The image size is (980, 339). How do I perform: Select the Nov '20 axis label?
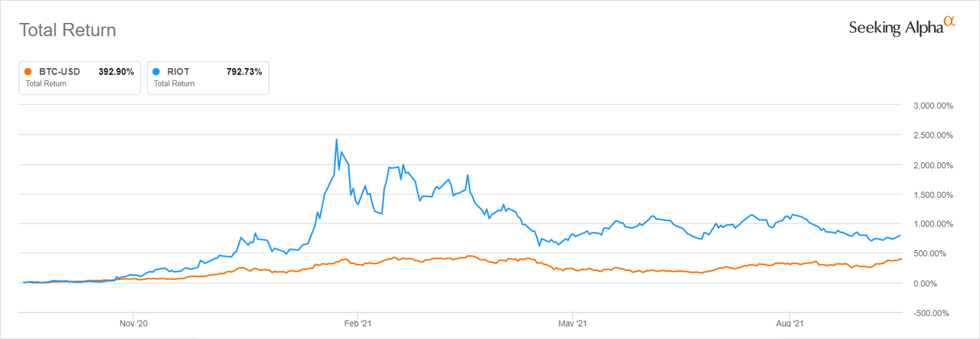133,324
